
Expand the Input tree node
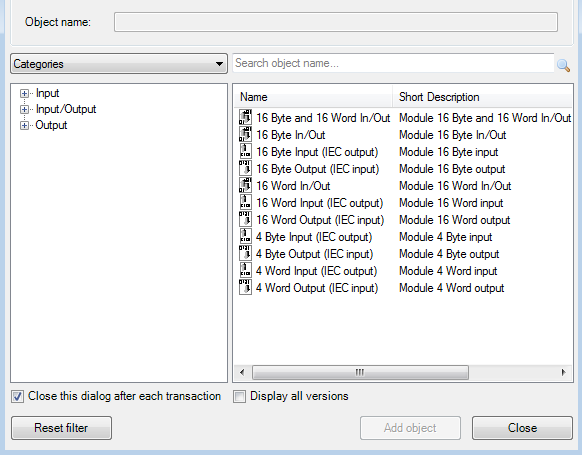click(x=24, y=93)
